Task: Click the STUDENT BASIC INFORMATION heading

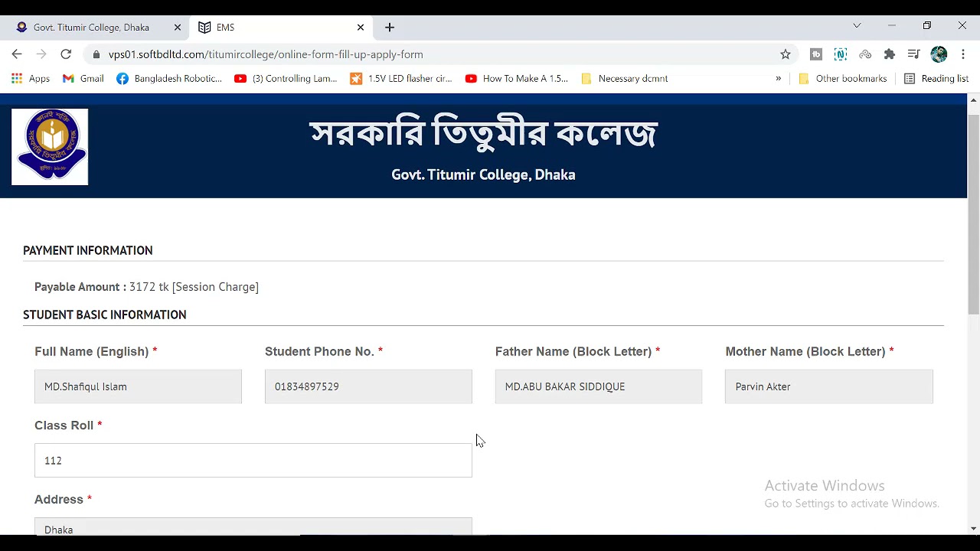Action: tap(105, 315)
